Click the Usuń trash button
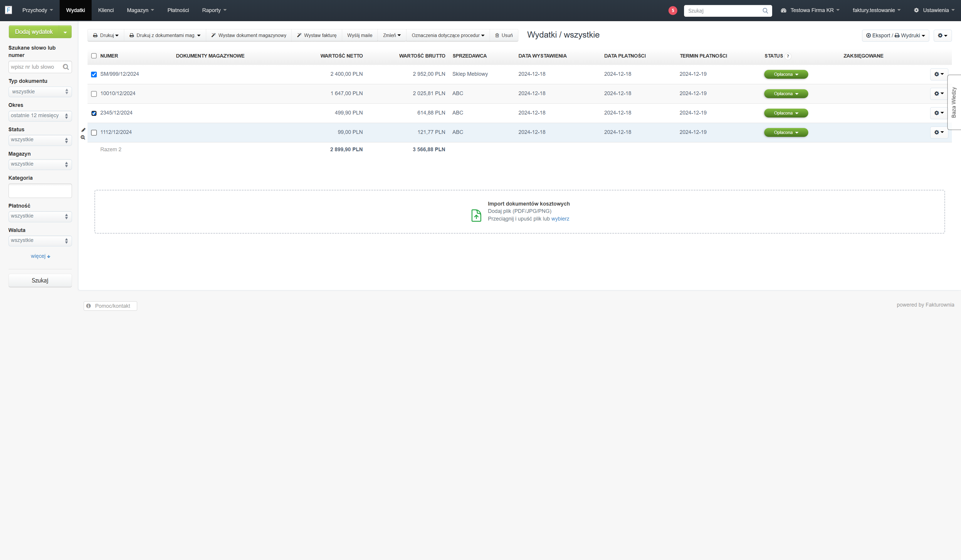The width and height of the screenshot is (961, 560). coord(504,36)
